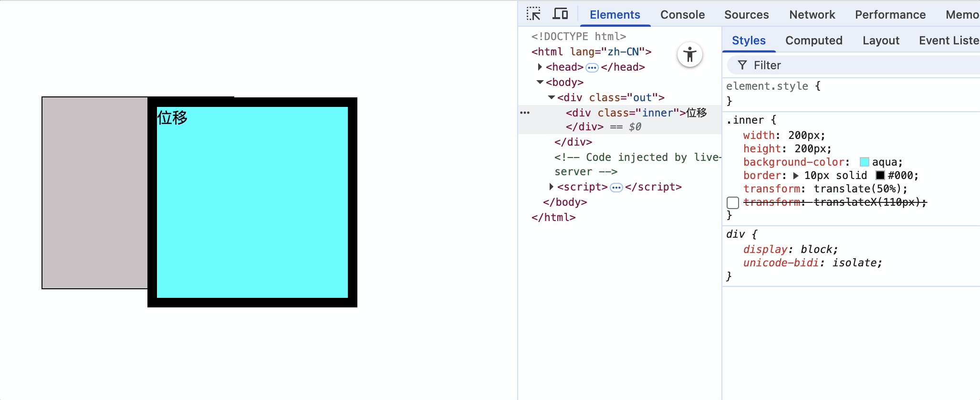Screen dimensions: 980x400
Task: Click the element.style rule selector
Action: click(767, 86)
